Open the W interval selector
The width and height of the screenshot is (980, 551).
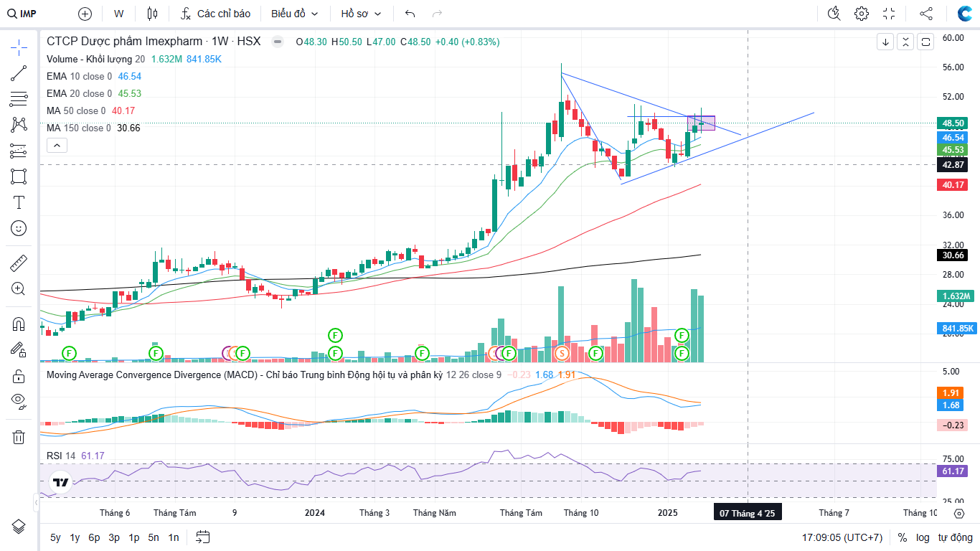coord(118,14)
